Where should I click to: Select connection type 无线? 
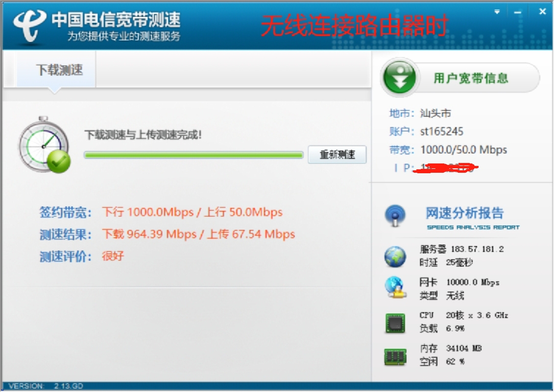click(x=455, y=295)
